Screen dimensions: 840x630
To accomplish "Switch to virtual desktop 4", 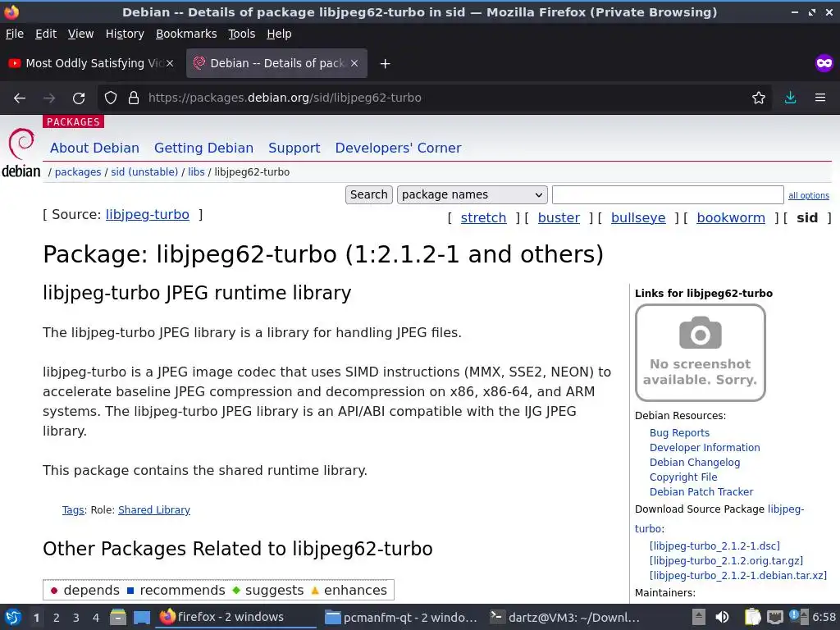I will (96, 618).
